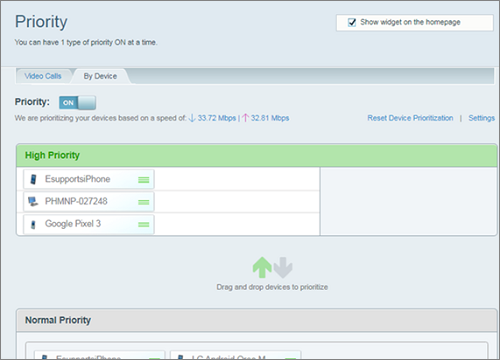
Task: Select the By Device tab
Action: click(x=100, y=76)
